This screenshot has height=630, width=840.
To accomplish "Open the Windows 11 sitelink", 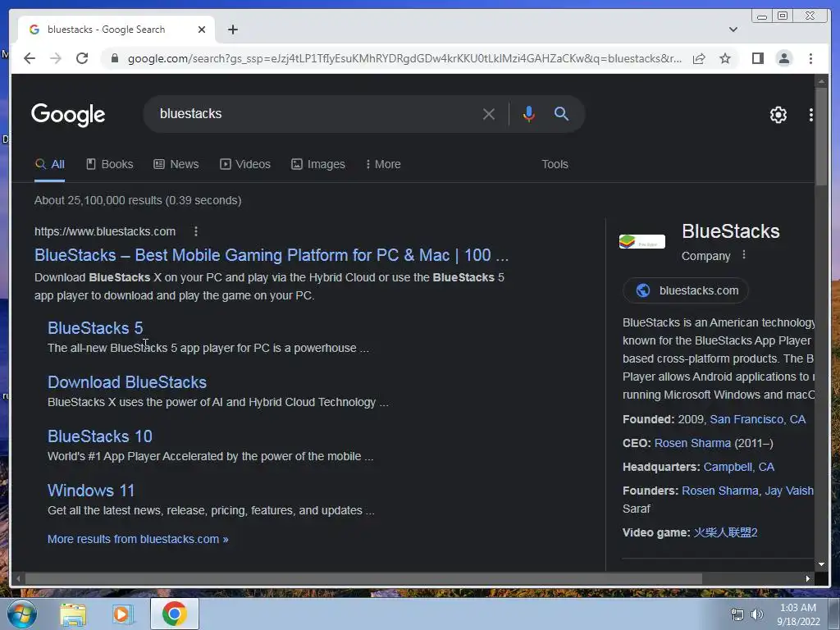I will coord(91,491).
